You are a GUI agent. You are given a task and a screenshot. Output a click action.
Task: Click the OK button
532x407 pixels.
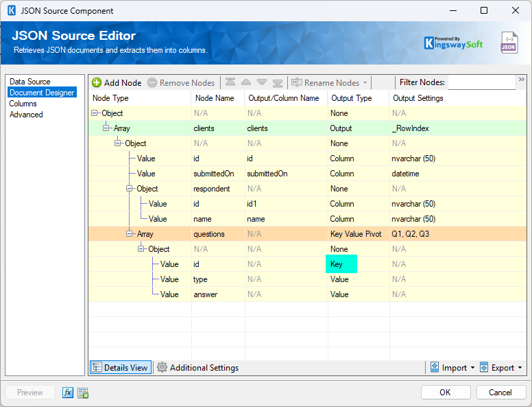click(x=446, y=393)
